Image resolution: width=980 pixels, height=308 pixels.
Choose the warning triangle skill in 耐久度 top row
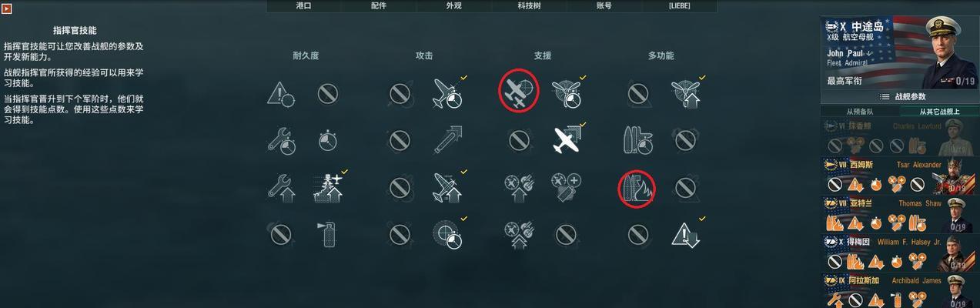pyautogui.click(x=280, y=94)
